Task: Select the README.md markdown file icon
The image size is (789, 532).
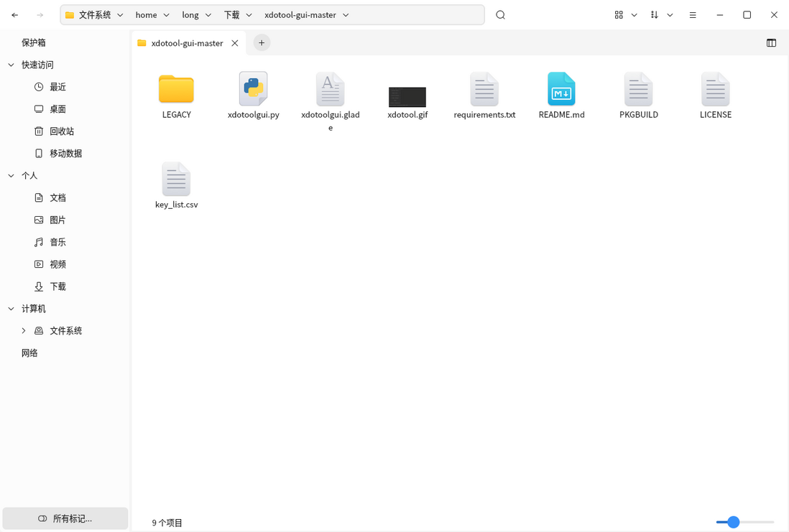Action: 561,89
